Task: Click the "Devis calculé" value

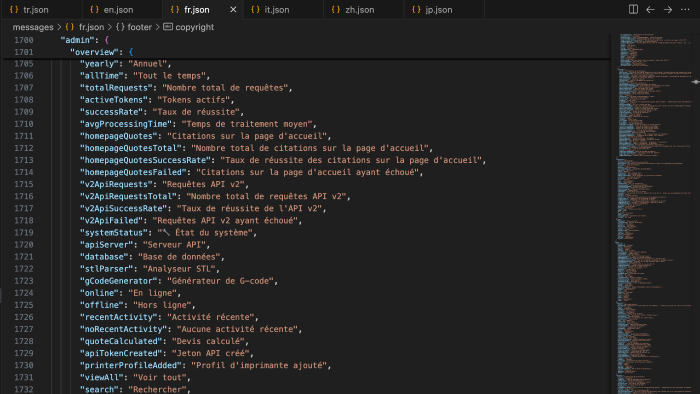Action: 208,341
